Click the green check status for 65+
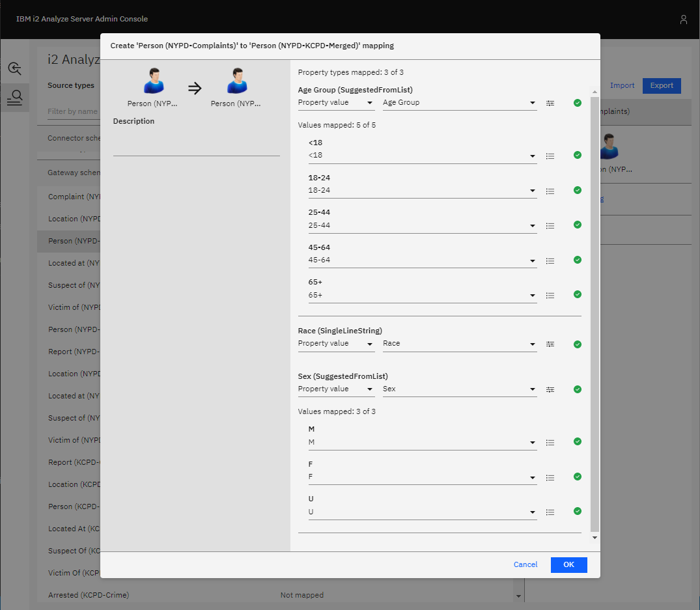 [577, 294]
